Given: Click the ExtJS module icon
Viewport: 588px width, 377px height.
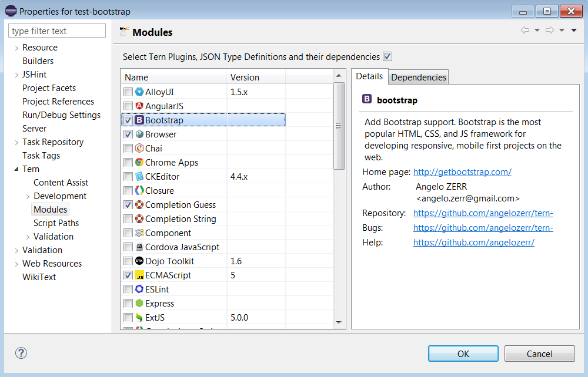Looking at the screenshot, I should (x=139, y=317).
